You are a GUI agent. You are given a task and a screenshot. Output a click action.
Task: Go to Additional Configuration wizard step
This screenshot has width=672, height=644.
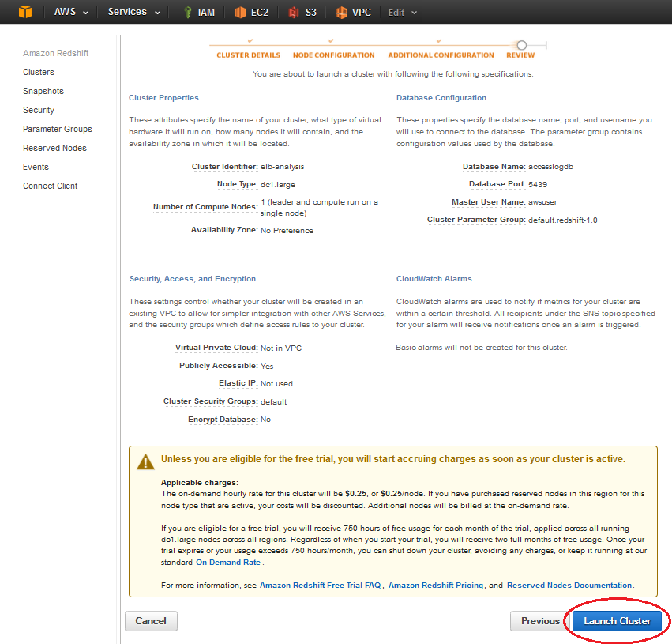441,55
